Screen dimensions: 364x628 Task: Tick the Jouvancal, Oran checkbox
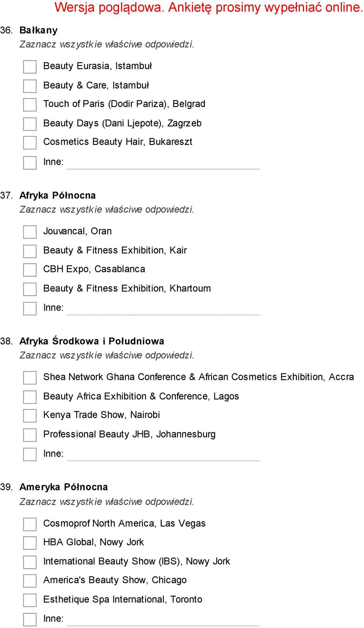tap(30, 232)
